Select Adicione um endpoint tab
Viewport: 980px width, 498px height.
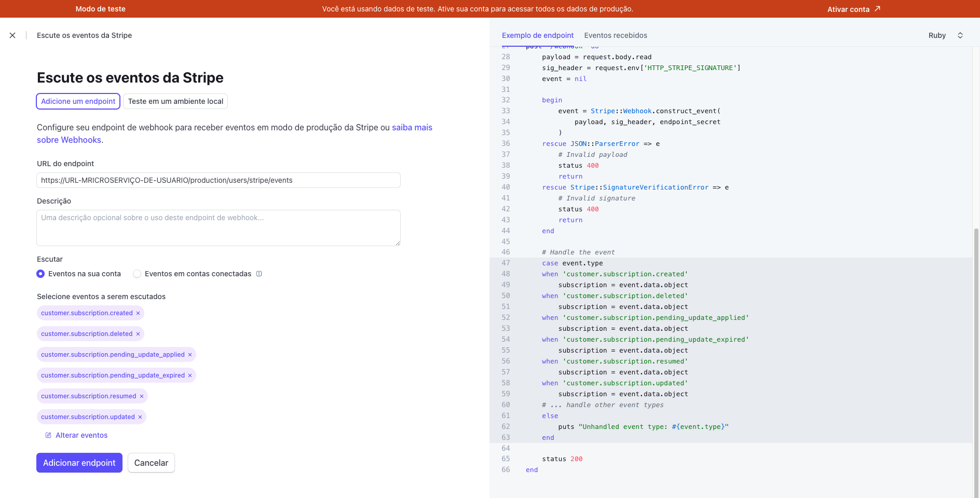pos(78,101)
